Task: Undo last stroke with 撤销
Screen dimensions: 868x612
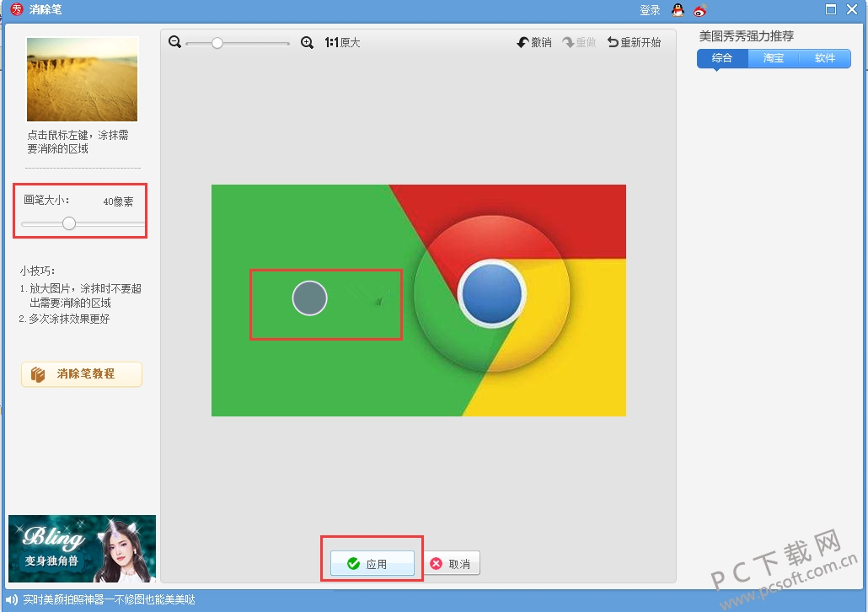Action: tap(534, 42)
